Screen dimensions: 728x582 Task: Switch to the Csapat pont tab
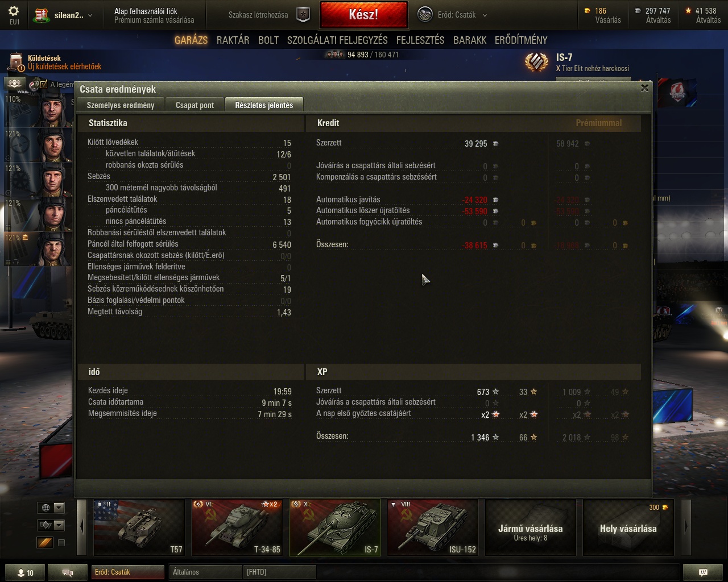195,105
